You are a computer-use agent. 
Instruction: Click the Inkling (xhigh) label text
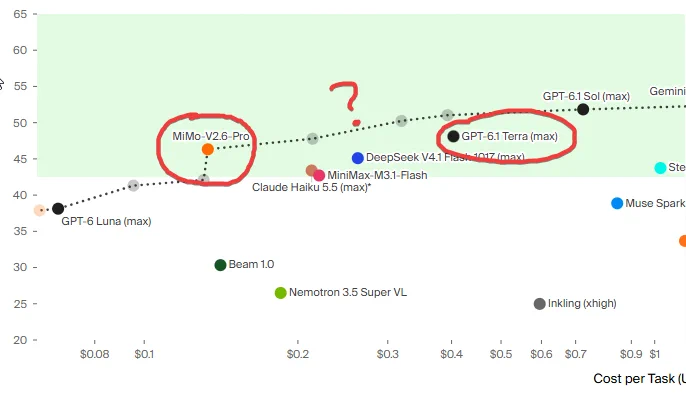(x=582, y=304)
